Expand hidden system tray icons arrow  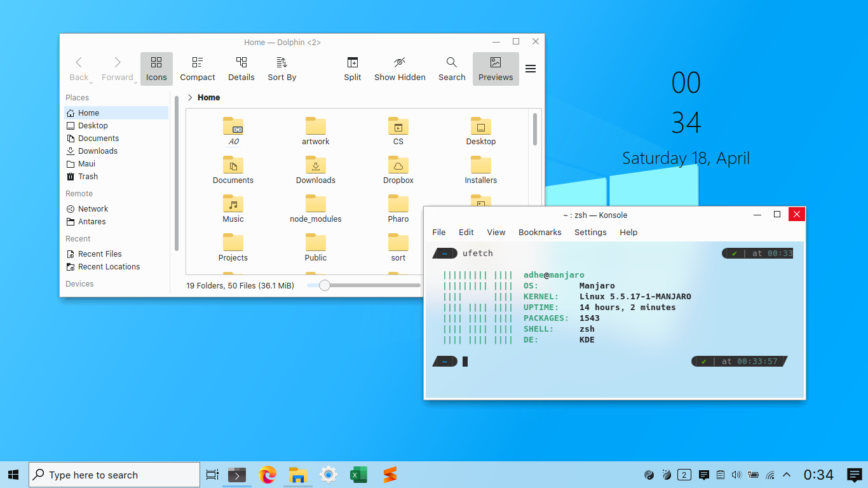(787, 475)
